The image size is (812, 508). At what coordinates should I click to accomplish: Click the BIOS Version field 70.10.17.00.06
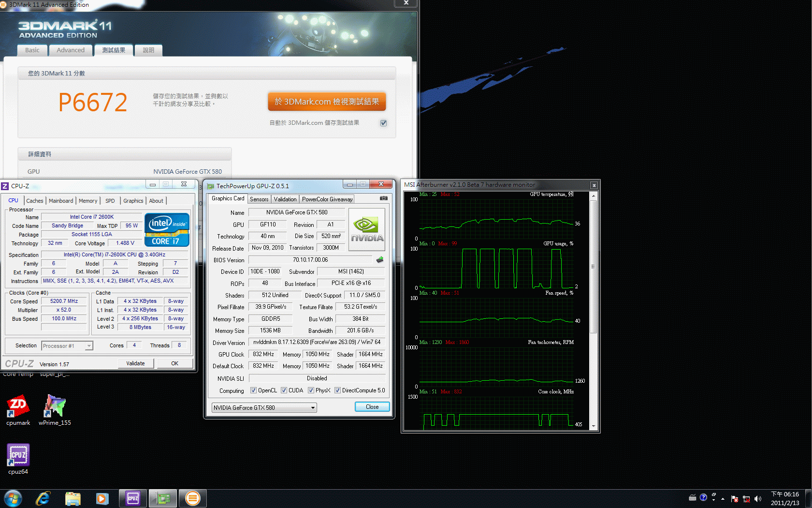coord(310,260)
